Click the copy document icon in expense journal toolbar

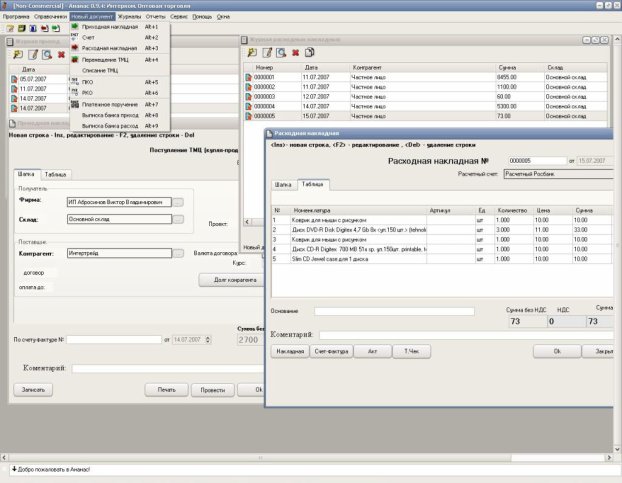309,53
